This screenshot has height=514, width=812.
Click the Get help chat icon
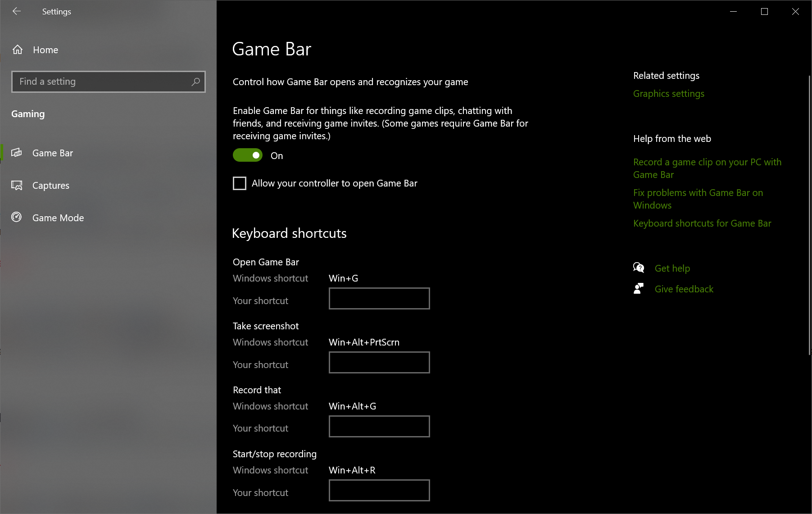coord(639,268)
